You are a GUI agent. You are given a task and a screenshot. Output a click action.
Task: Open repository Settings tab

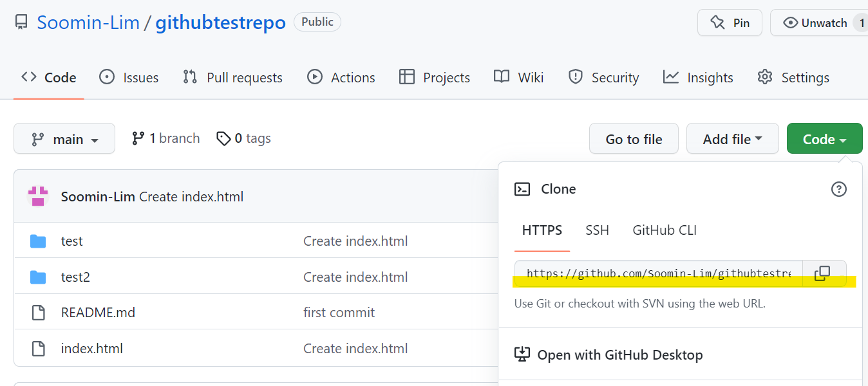pos(793,77)
